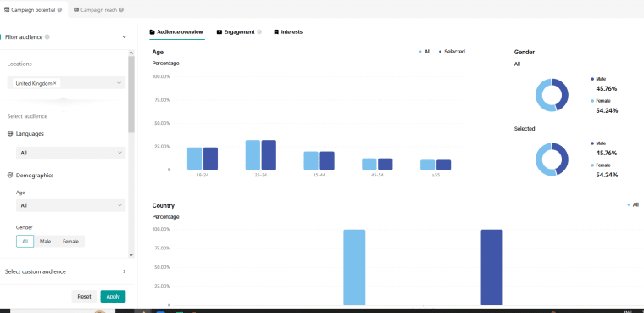Open the Age All dropdown

(70, 205)
